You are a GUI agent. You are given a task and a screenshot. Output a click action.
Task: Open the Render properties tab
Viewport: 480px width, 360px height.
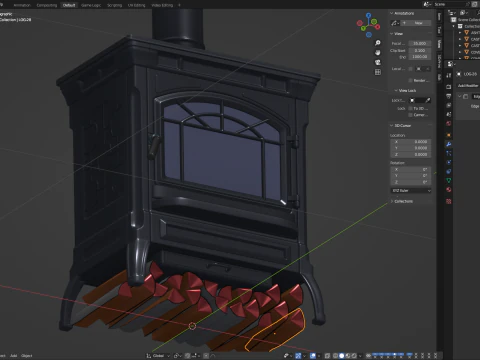(x=449, y=87)
